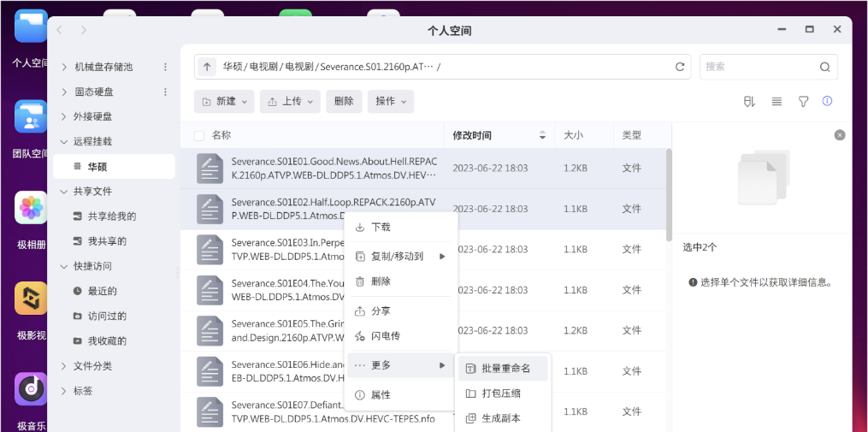
Task: Click file icon of Severance.S01E03 row
Action: point(210,250)
